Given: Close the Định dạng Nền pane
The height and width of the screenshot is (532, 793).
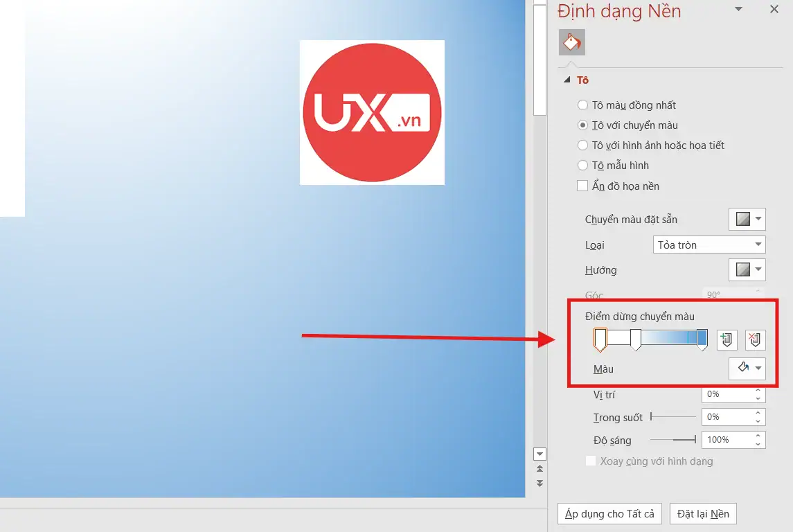Looking at the screenshot, I should [x=774, y=10].
